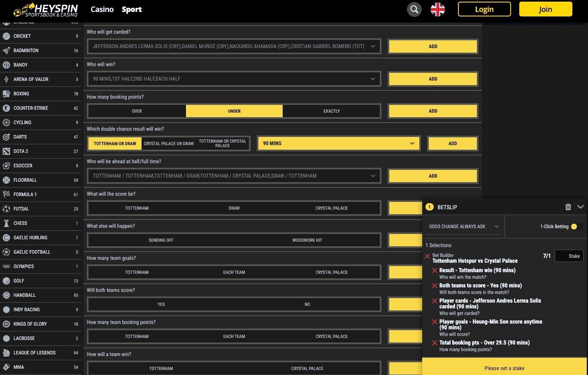
Task: Open Odds Change Always Ask dropdown
Action: point(463,227)
